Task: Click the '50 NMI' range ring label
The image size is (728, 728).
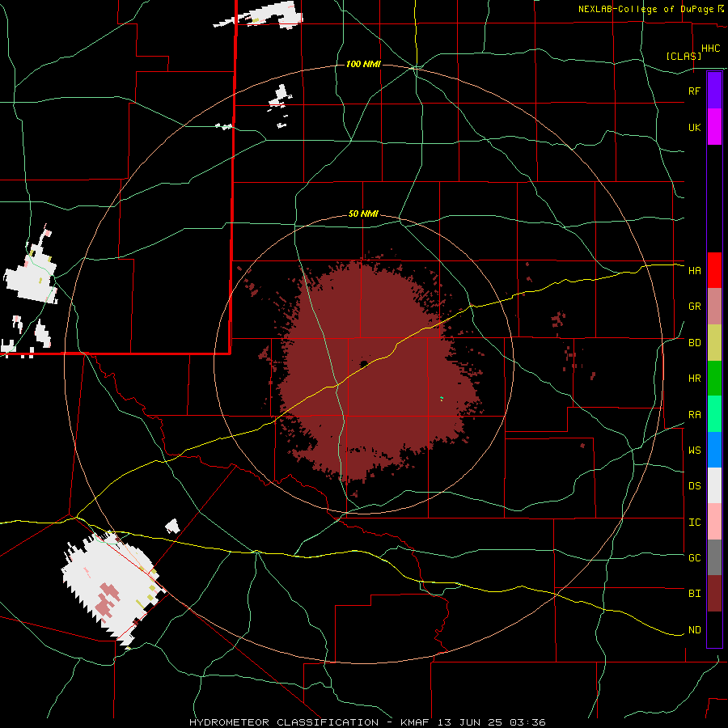Action: point(363,214)
